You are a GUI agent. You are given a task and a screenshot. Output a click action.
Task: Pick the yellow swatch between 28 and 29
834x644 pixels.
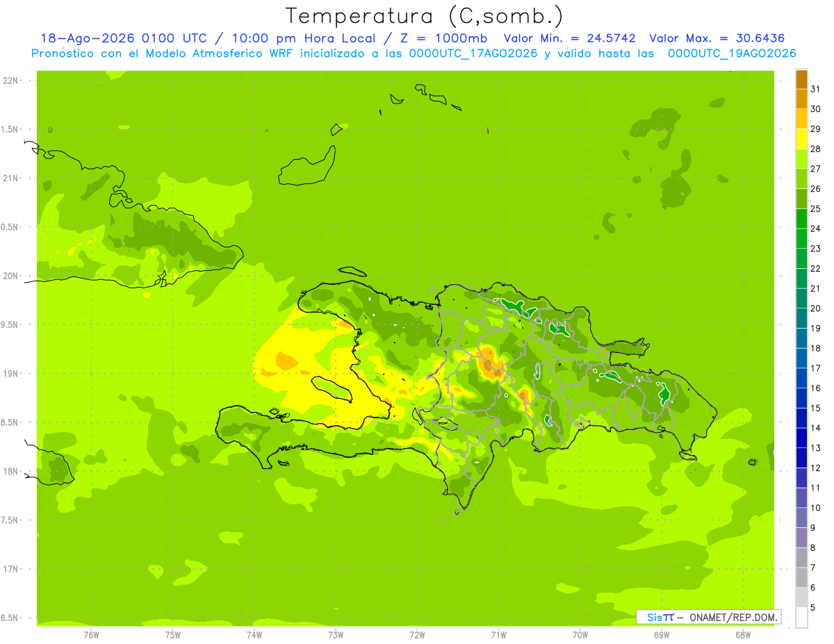[x=801, y=139]
